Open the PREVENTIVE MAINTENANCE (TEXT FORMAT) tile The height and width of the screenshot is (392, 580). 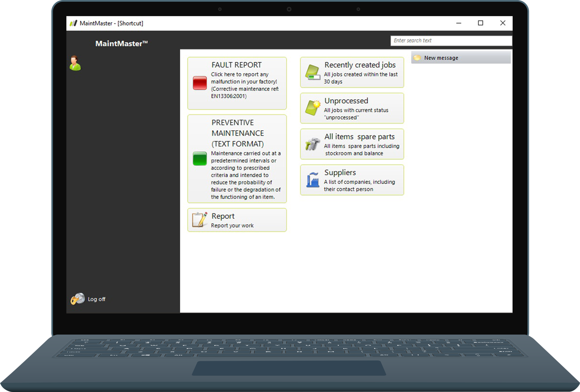point(237,159)
